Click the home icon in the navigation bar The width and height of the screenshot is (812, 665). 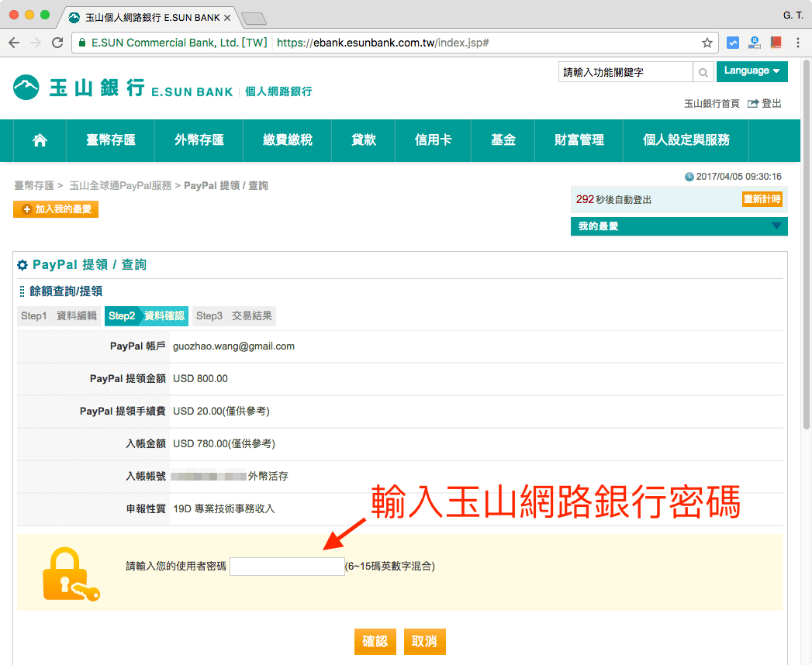[x=40, y=140]
